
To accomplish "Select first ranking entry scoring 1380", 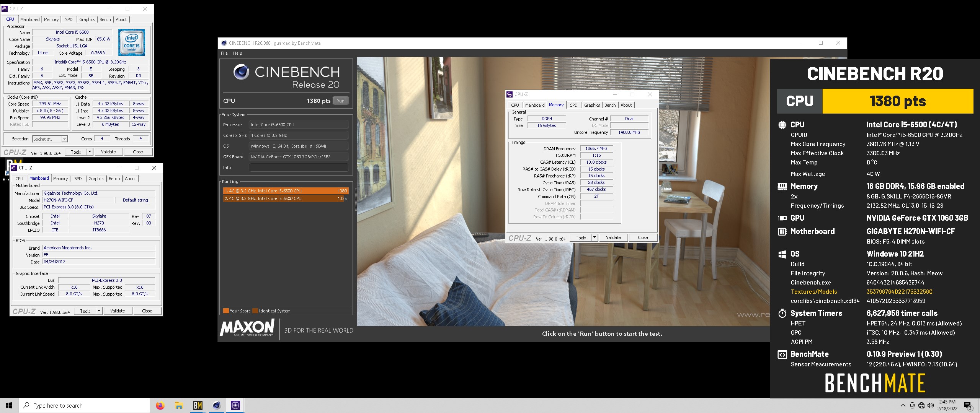I will click(x=286, y=191).
